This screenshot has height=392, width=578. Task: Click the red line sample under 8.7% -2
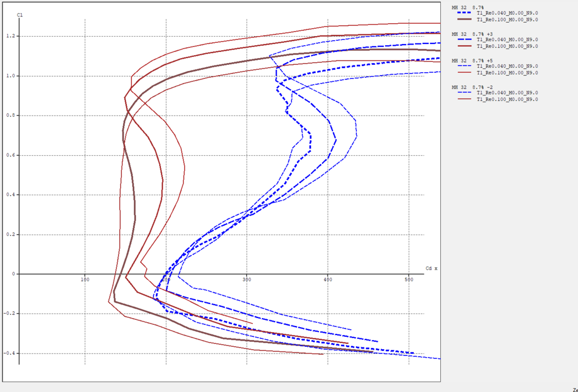[x=463, y=99]
